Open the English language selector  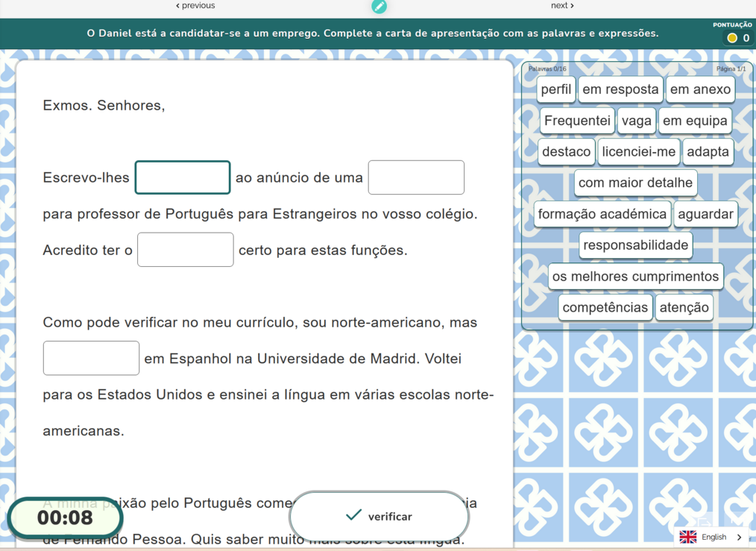[712, 537]
